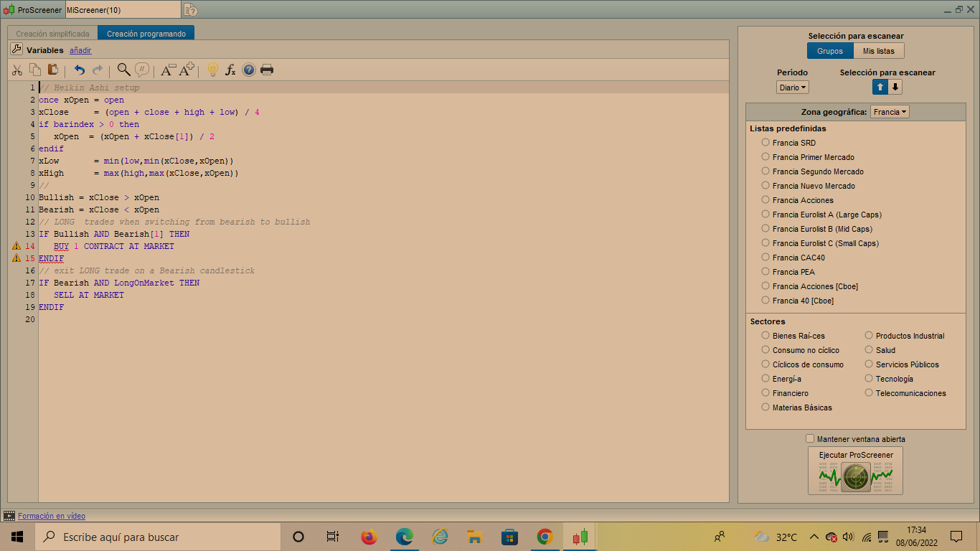980x551 pixels.
Task: Click the lightbulb hint icon
Action: click(x=212, y=70)
